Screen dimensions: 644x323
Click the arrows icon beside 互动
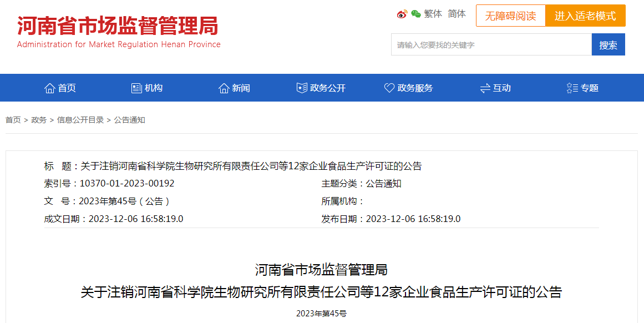click(x=485, y=88)
